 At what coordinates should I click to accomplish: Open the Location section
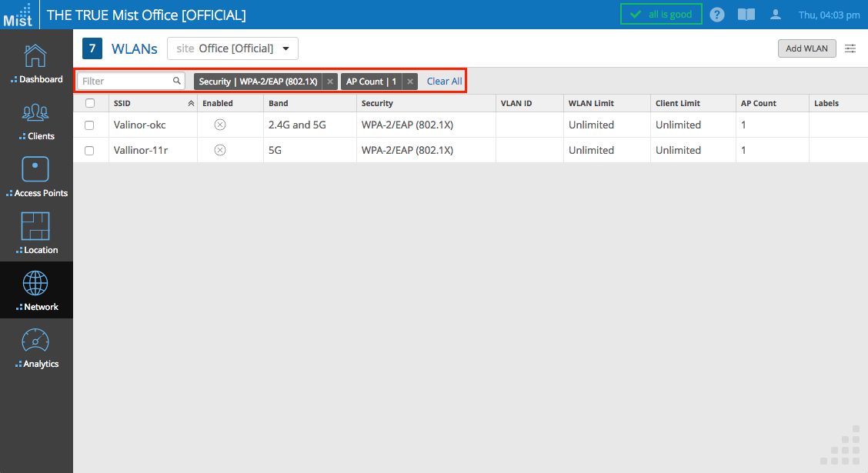coord(36,234)
